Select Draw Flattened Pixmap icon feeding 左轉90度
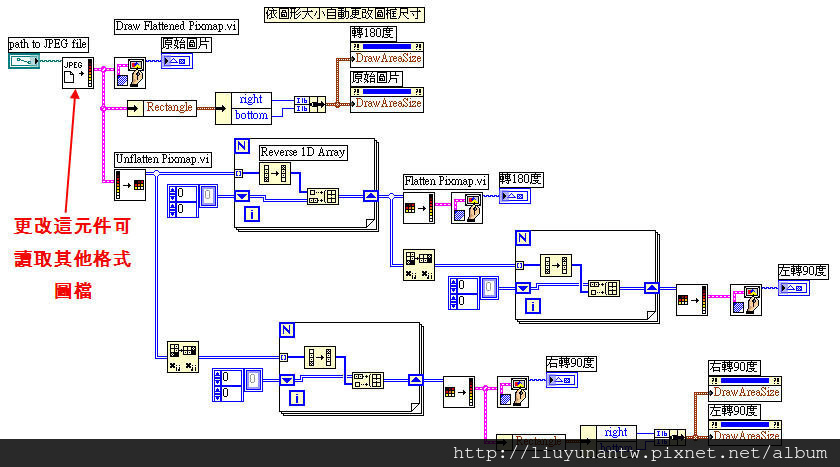Viewport: 840px width, 467px height. [746, 300]
